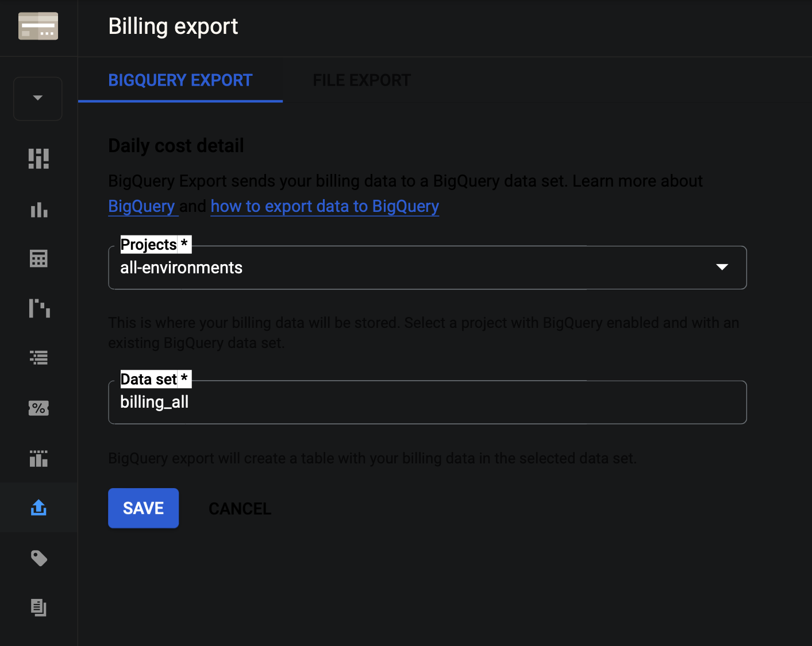Select the highlighted Billing export upload icon
Screen dimensions: 812x646
38,507
